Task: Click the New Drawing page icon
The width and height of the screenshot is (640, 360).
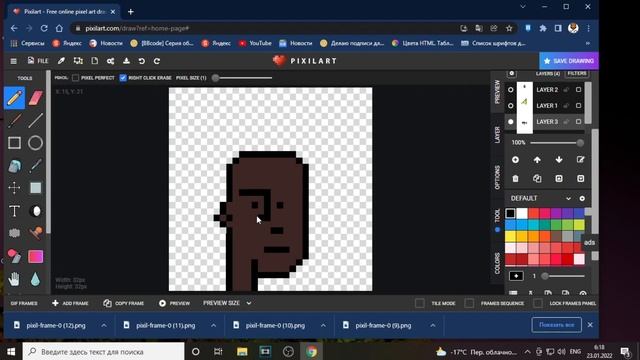Action: (x=95, y=61)
